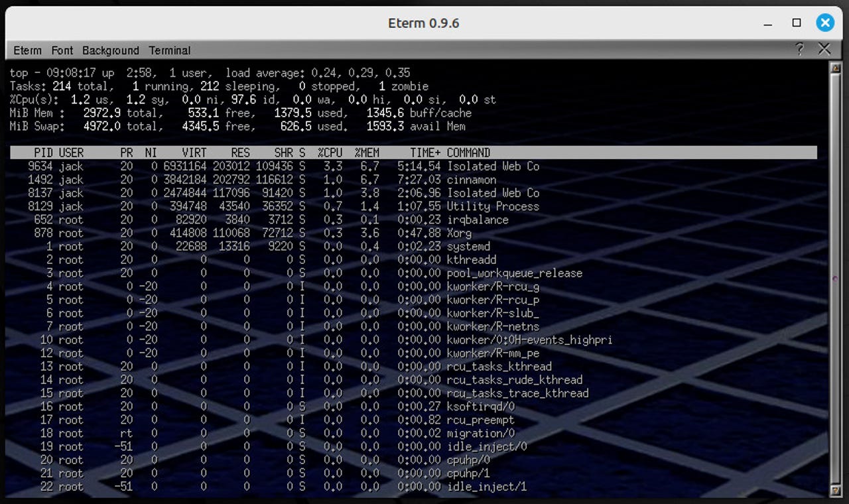Screen dimensions: 849x504
Task: Click the cpuhp/1 command
Action: [468, 473]
